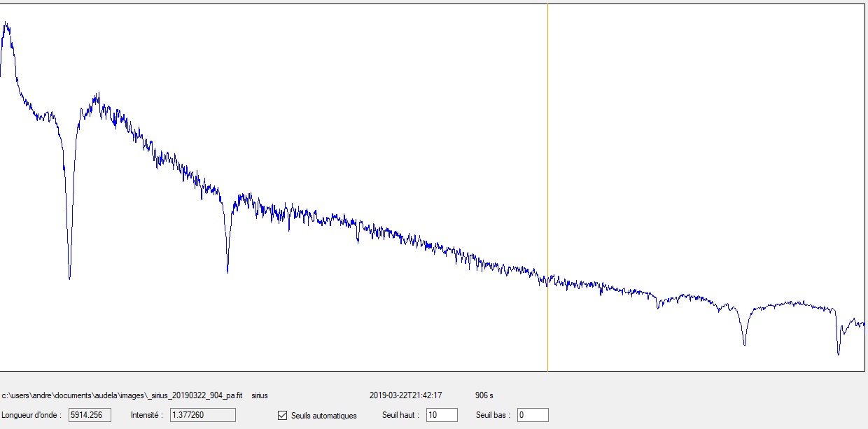Click the 'Seuil haut :' label

click(x=400, y=415)
